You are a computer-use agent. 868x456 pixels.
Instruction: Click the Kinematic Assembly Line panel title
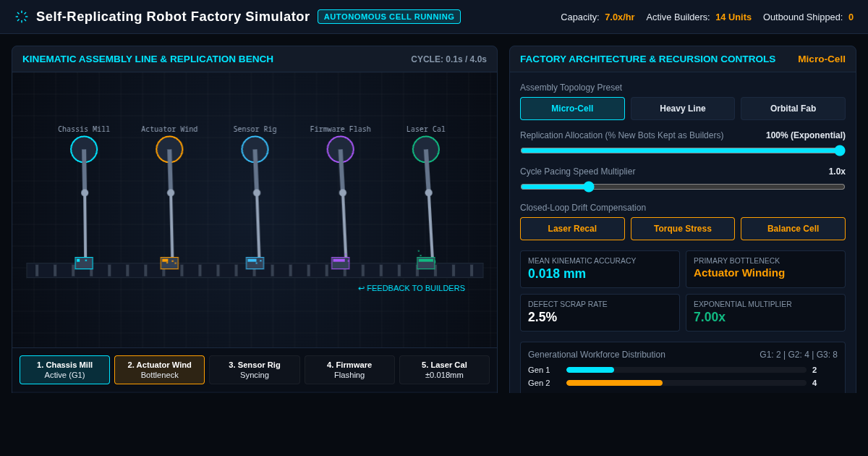[x=148, y=59]
